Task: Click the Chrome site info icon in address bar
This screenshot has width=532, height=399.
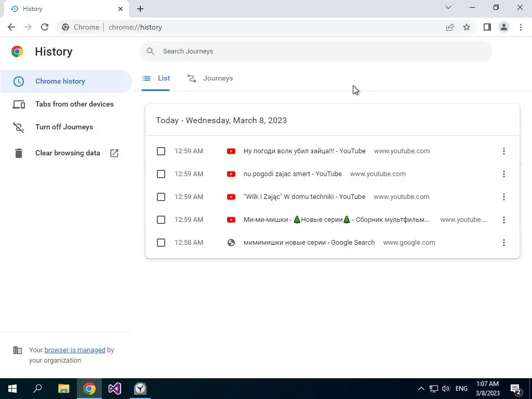Action: (65, 27)
